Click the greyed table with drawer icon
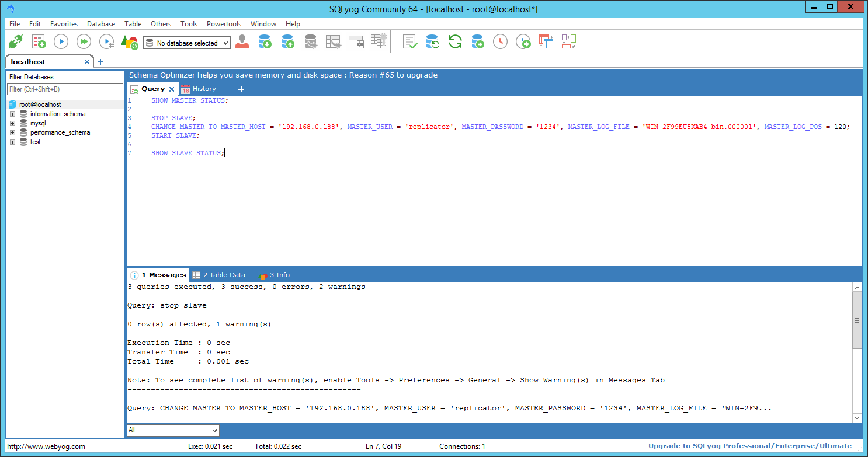868x457 pixels. pos(356,42)
